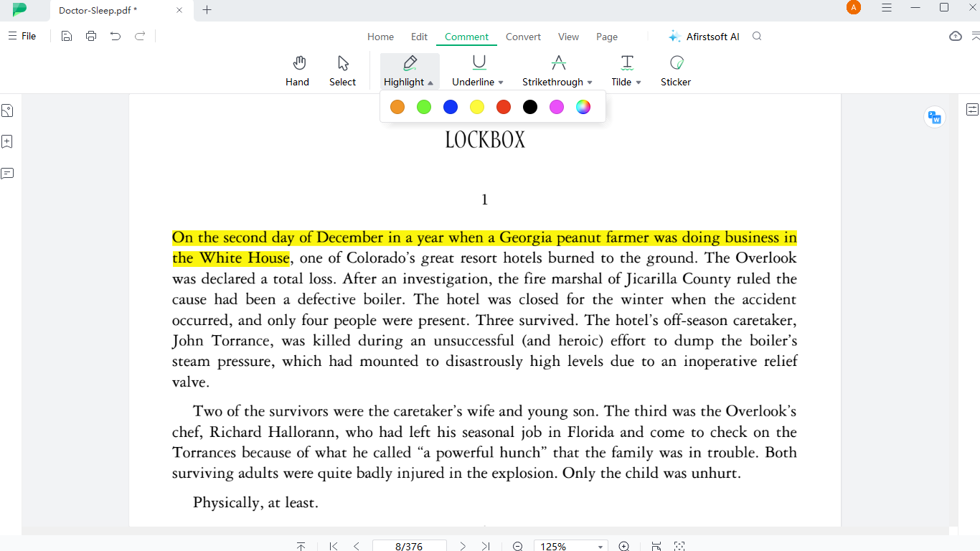This screenshot has height=551, width=980.
Task: Pick the orange highlight color
Action: [397, 107]
